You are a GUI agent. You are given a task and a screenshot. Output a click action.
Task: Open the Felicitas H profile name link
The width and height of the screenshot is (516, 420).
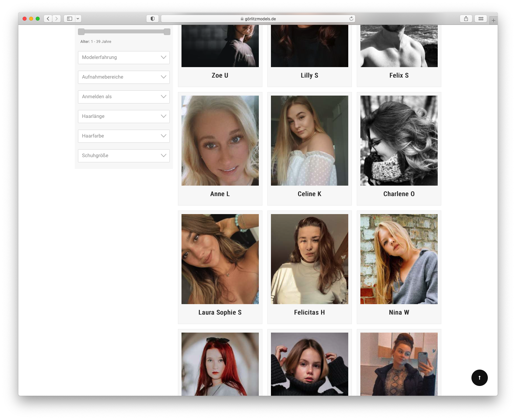309,312
